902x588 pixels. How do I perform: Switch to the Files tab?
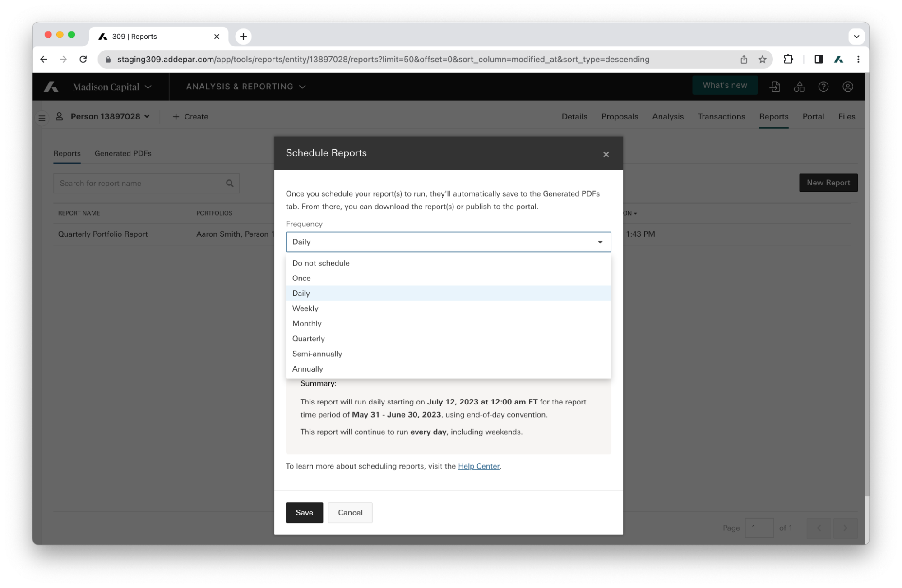(846, 116)
